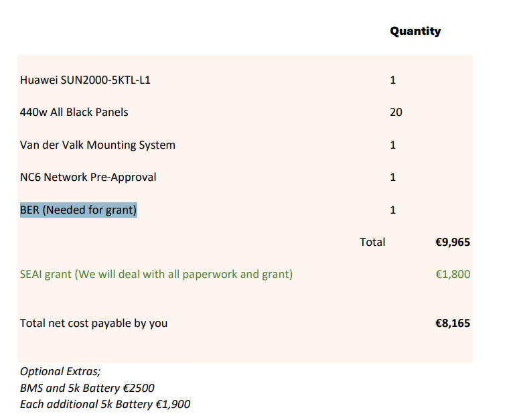The height and width of the screenshot is (420, 519).
Task: Click the 440w All Black Panels line
Action: pyautogui.click(x=74, y=112)
